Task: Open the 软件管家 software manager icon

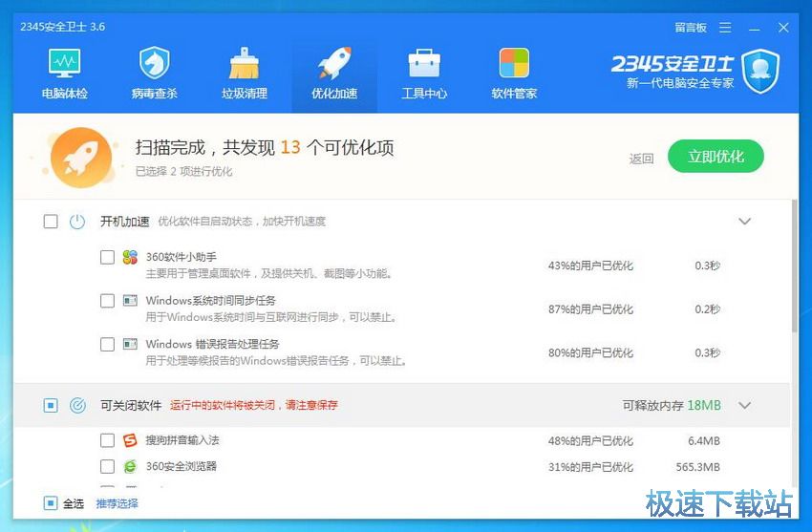Action: (x=514, y=63)
